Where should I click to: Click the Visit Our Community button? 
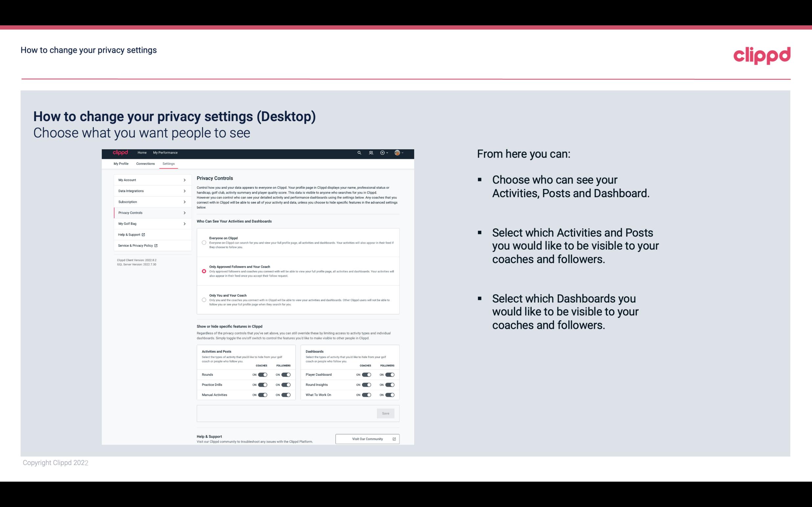click(x=367, y=438)
